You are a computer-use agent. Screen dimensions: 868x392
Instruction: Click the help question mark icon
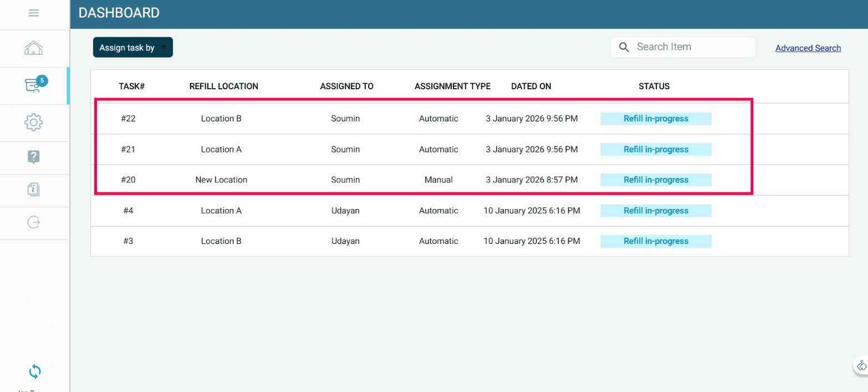[x=34, y=157]
